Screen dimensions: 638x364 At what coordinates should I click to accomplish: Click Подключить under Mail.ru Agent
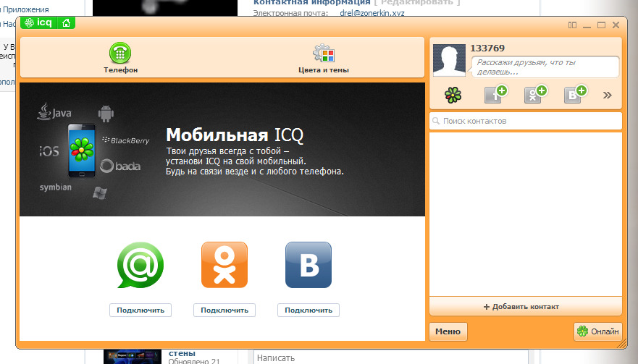(x=140, y=310)
